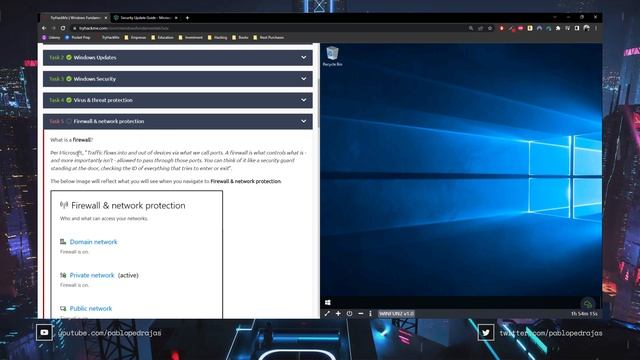
Task: Click the Task 2 Windows Updates header
Action: pyautogui.click(x=178, y=58)
